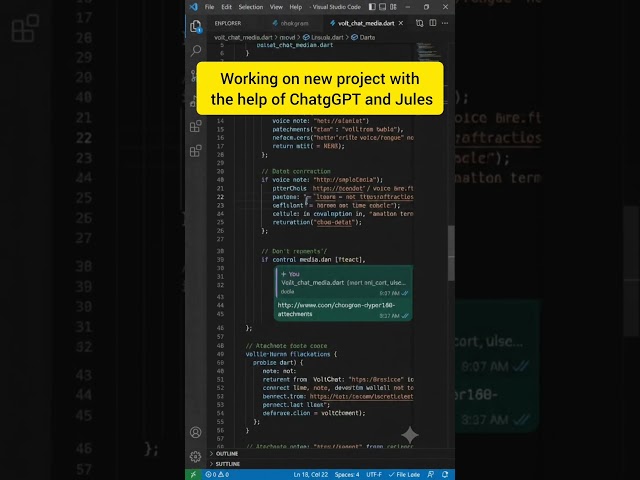Split the editor to the right
Image resolution: width=640 pixels, height=480 pixels.
(x=433, y=23)
